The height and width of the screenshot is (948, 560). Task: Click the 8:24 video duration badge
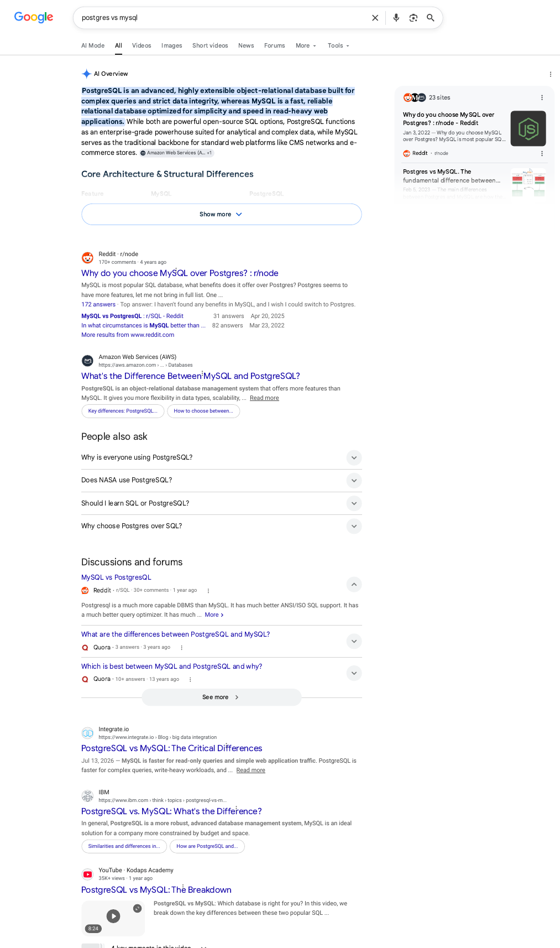click(93, 929)
